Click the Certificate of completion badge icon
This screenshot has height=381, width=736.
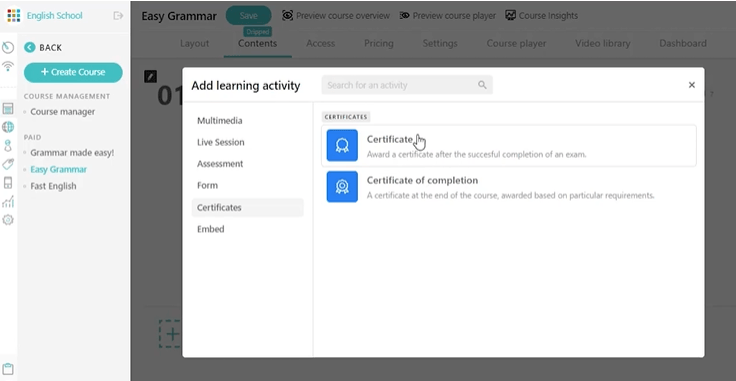click(342, 187)
